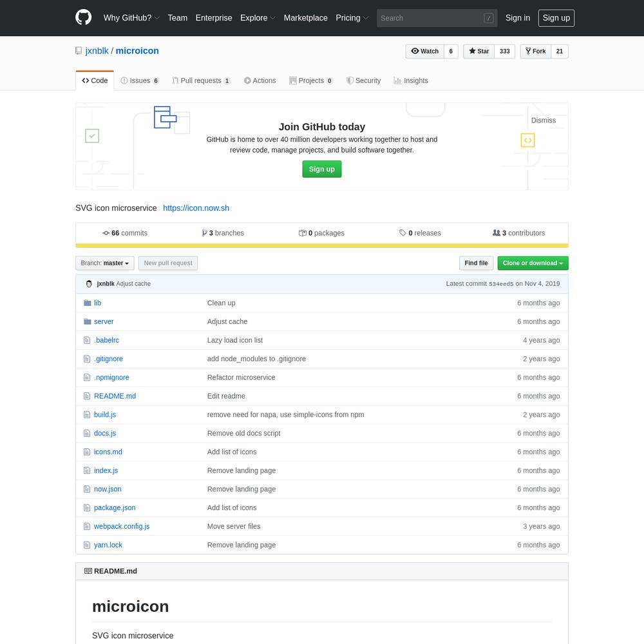Image resolution: width=644 pixels, height=644 pixels.
Task: Click the packages box icon
Action: 302,233
